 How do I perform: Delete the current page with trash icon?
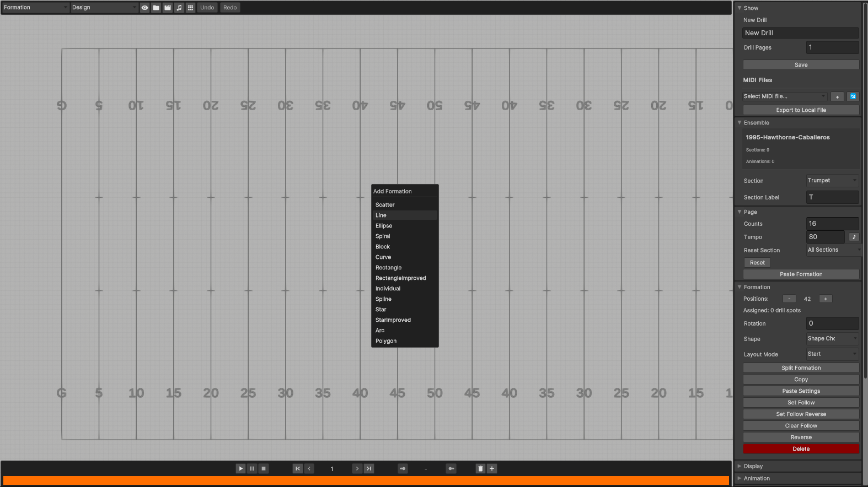[x=480, y=469]
